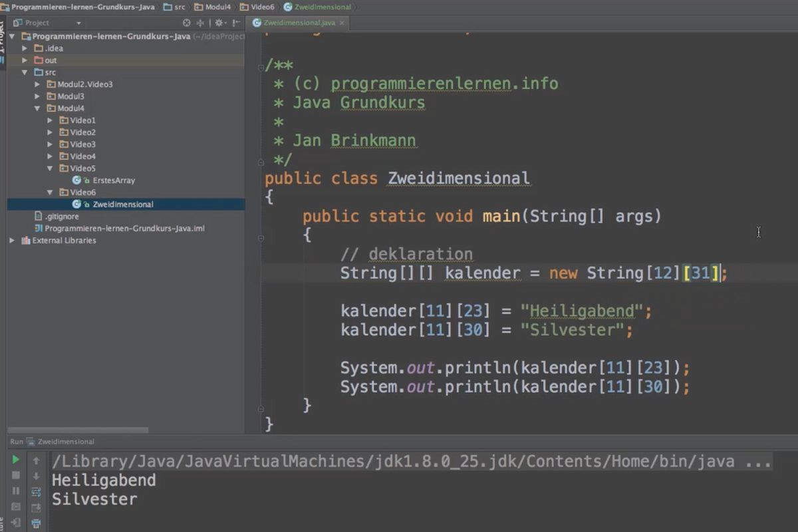Click the Exit icon in Run toolbar
Image resolution: width=798 pixels, height=532 pixels.
click(x=16, y=523)
